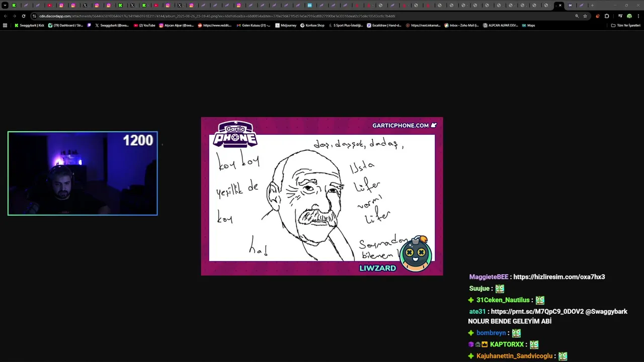Screen dimensions: 644x362
Task: Go back with the browser back arrow
Action: tap(6, 16)
